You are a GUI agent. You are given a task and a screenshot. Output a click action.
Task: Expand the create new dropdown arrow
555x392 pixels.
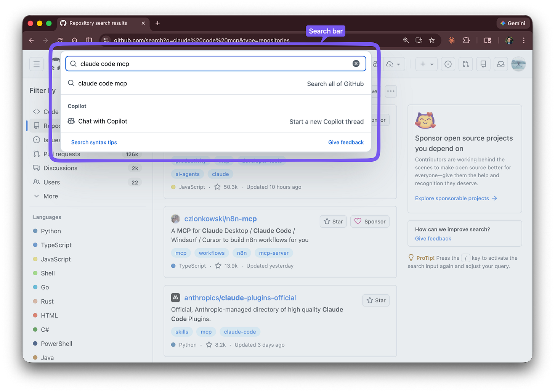[x=432, y=64]
